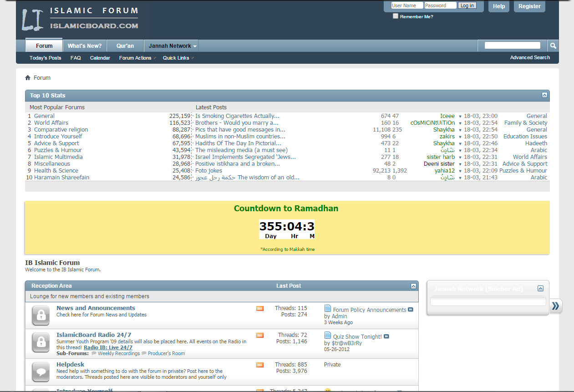The width and height of the screenshot is (574, 392).
Task: Open user Deeni sister profile
Action: 439,164
